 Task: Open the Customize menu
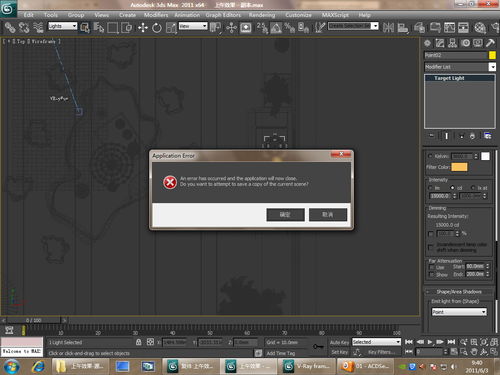coord(298,15)
